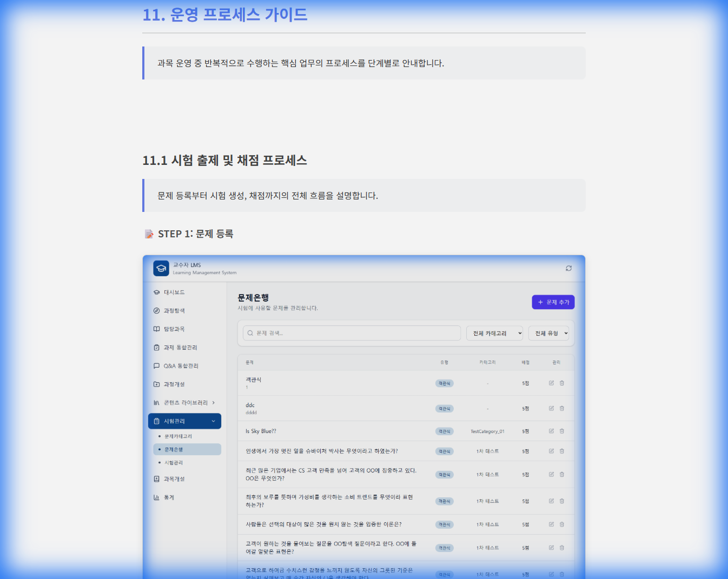Select the 과정탐색 compass icon

(156, 310)
